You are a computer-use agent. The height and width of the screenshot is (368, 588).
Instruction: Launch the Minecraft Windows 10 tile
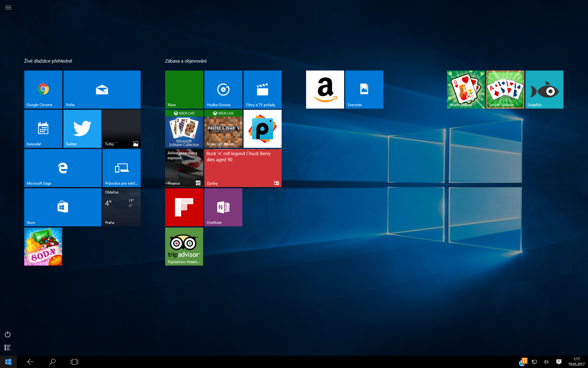tap(223, 129)
